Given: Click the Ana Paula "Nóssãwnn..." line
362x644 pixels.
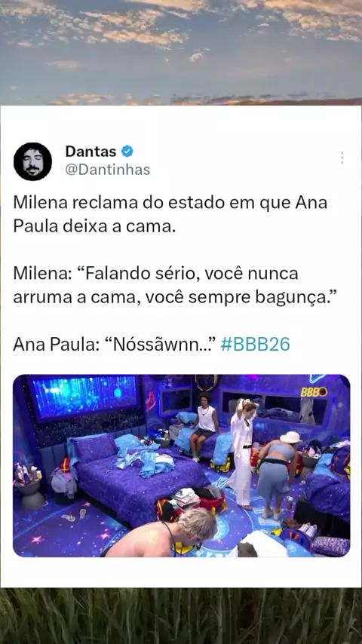Looking at the screenshot, I should [115, 344].
